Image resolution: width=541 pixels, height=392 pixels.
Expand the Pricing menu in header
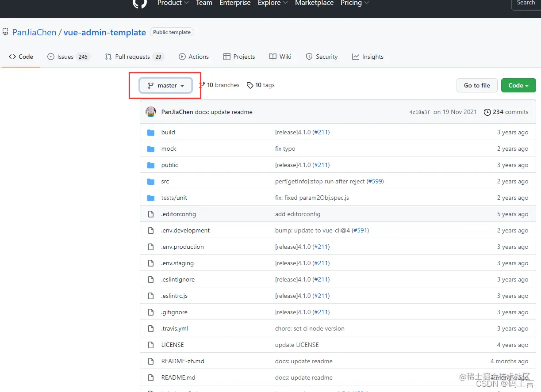(x=355, y=3)
